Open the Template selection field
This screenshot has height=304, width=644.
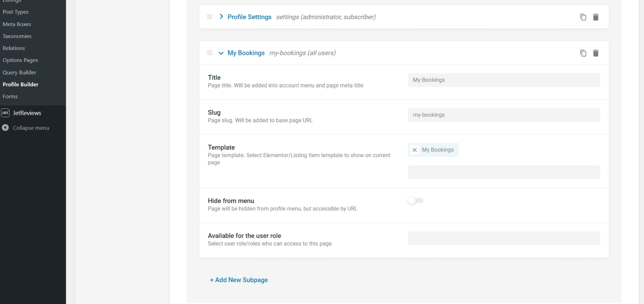[504, 172]
